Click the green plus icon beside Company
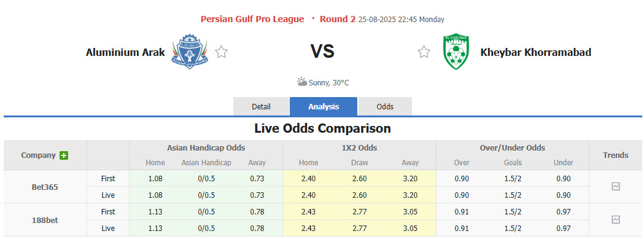The image size is (644, 239). (64, 155)
